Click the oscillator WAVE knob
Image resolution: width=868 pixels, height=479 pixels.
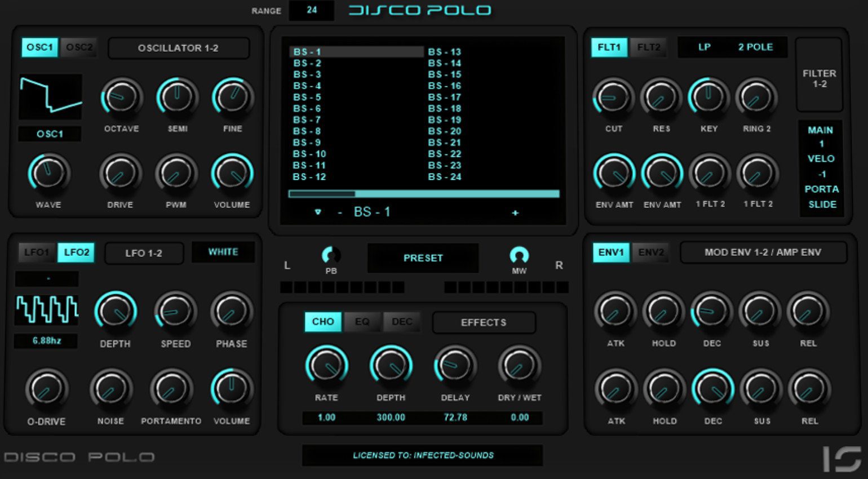(x=48, y=174)
